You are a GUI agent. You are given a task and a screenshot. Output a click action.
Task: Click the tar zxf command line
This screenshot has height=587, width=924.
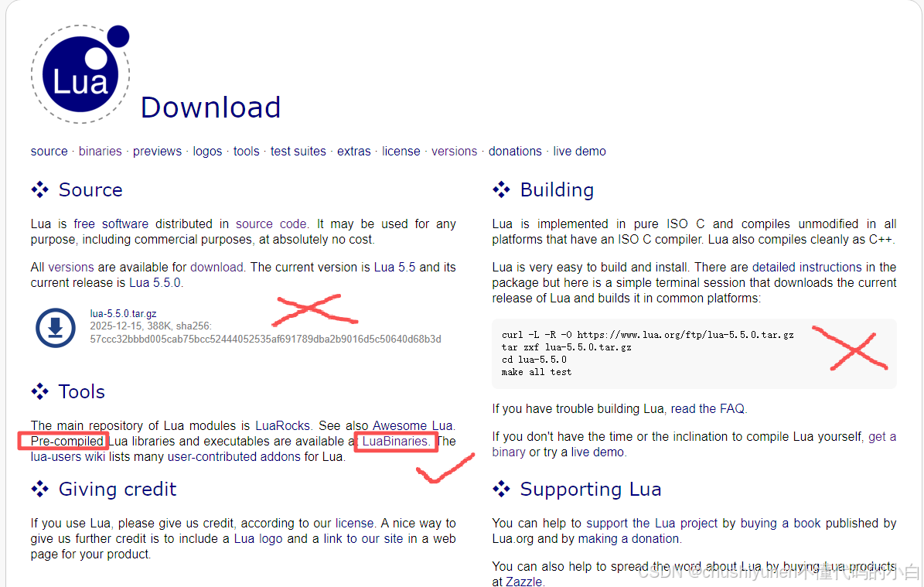(x=566, y=347)
